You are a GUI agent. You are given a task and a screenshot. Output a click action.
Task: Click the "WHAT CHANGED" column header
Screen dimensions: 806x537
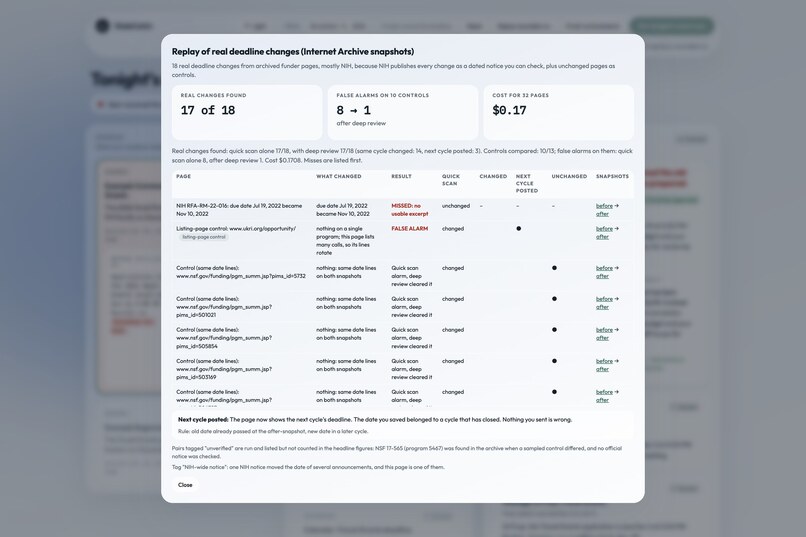point(339,176)
